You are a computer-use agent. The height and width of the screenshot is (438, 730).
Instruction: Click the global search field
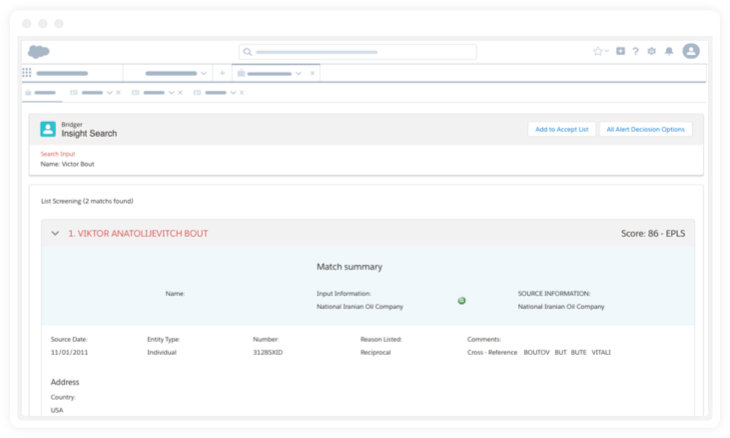[358, 52]
